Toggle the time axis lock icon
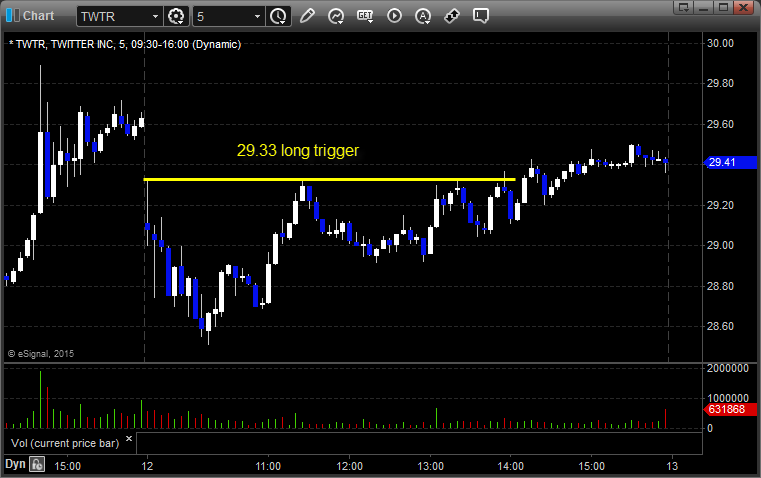This screenshot has height=478, width=761. pyautogui.click(x=37, y=464)
